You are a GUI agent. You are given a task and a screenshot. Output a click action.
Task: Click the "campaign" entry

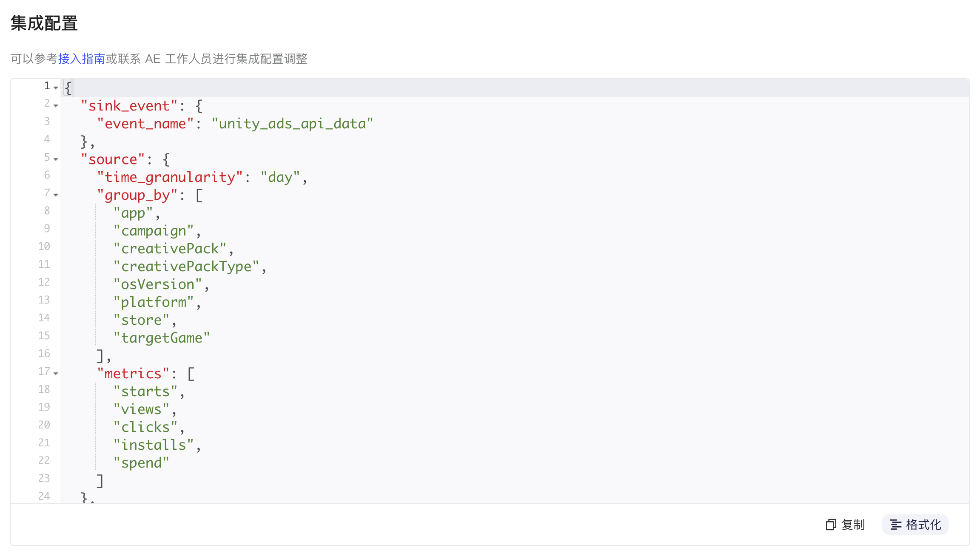(154, 231)
